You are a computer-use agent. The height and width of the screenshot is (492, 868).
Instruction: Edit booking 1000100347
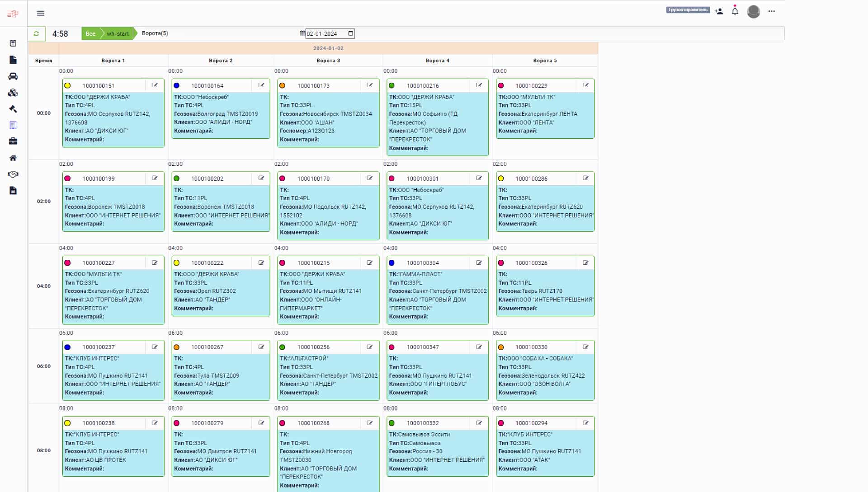[479, 347]
